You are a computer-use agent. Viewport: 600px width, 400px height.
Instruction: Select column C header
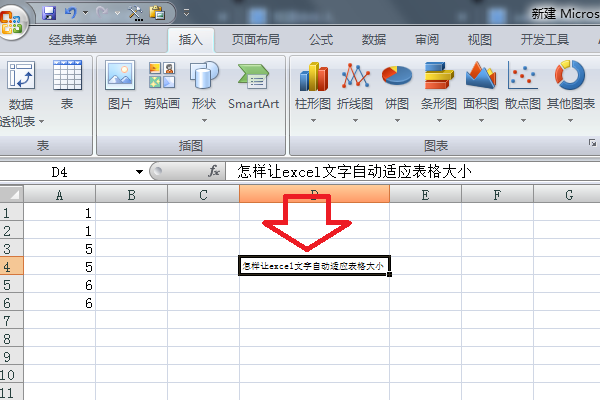[204, 195]
